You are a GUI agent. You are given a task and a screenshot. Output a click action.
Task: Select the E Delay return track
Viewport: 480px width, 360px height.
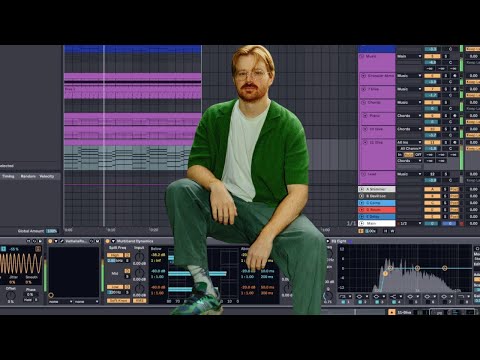coord(377,217)
